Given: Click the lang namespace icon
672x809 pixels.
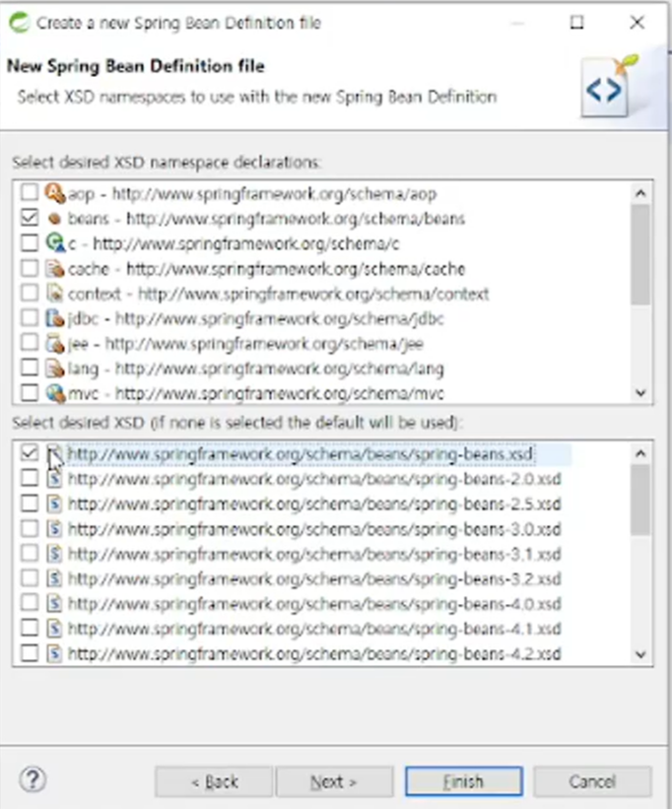Looking at the screenshot, I should tap(54, 369).
